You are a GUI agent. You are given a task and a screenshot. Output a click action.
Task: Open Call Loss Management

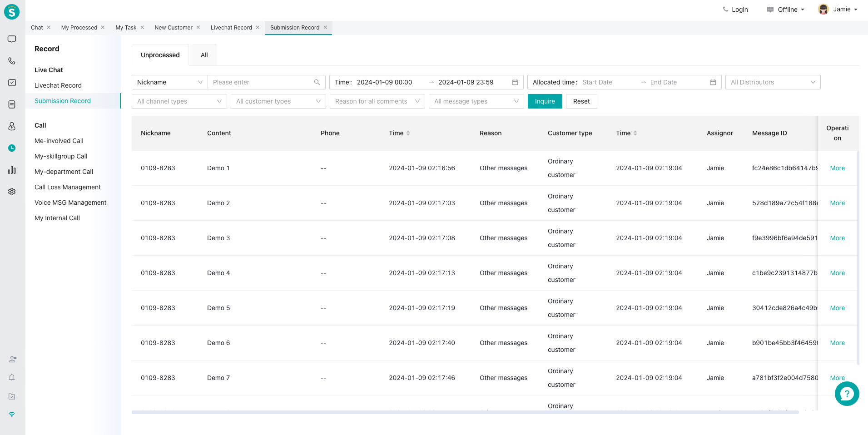(68, 187)
